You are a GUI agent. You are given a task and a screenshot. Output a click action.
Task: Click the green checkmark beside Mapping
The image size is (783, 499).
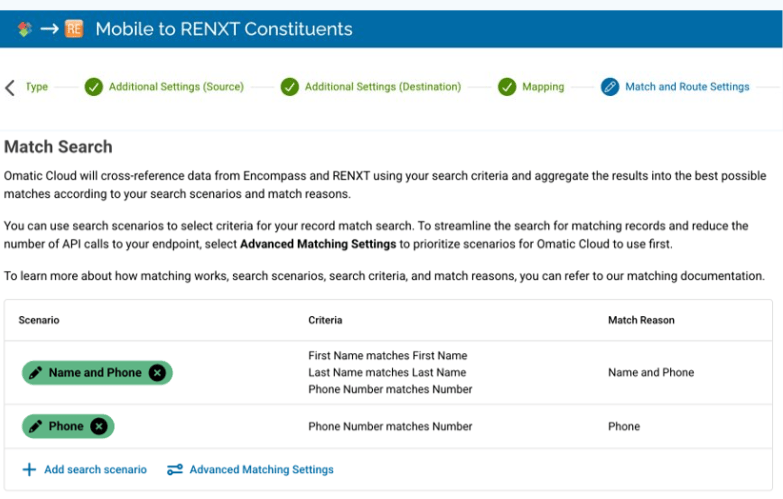point(507,87)
